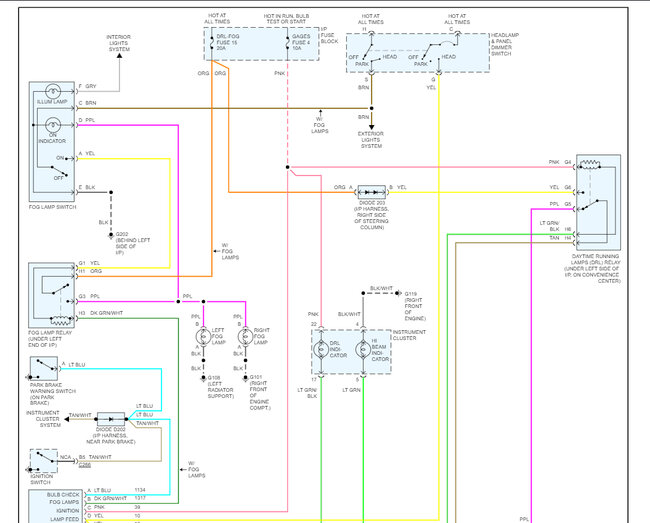Click the EXTERIOR LIGHTS SYSTEM text

pyautogui.click(x=371, y=140)
